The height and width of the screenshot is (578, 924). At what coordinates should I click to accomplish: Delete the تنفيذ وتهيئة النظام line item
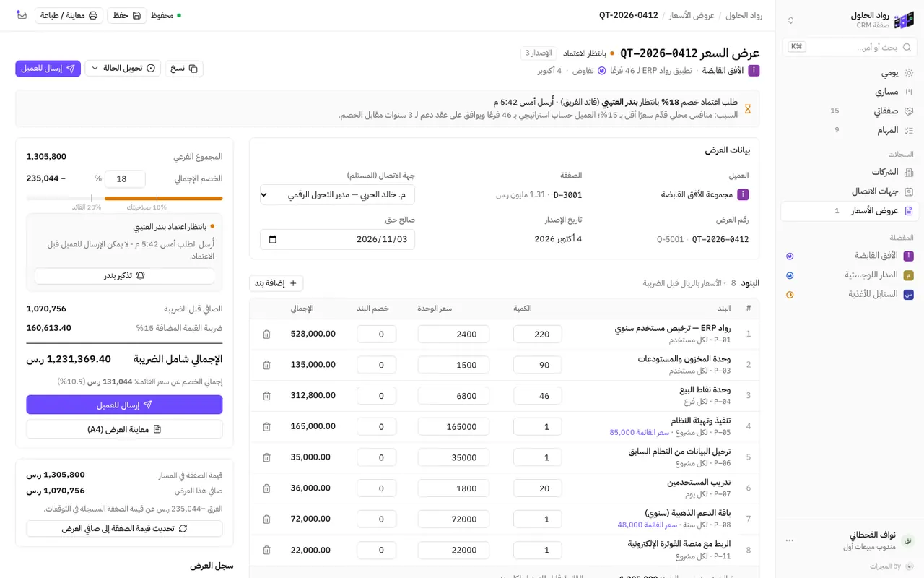tap(266, 427)
